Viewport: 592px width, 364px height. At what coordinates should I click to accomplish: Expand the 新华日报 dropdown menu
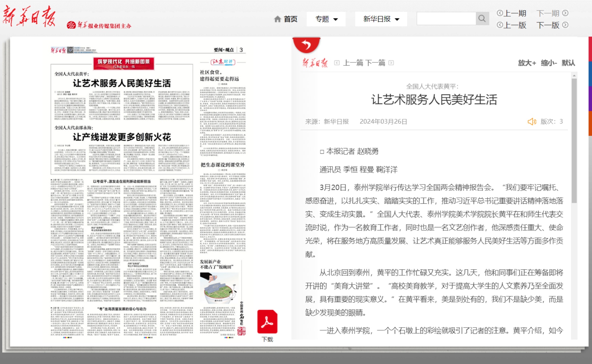pos(381,19)
